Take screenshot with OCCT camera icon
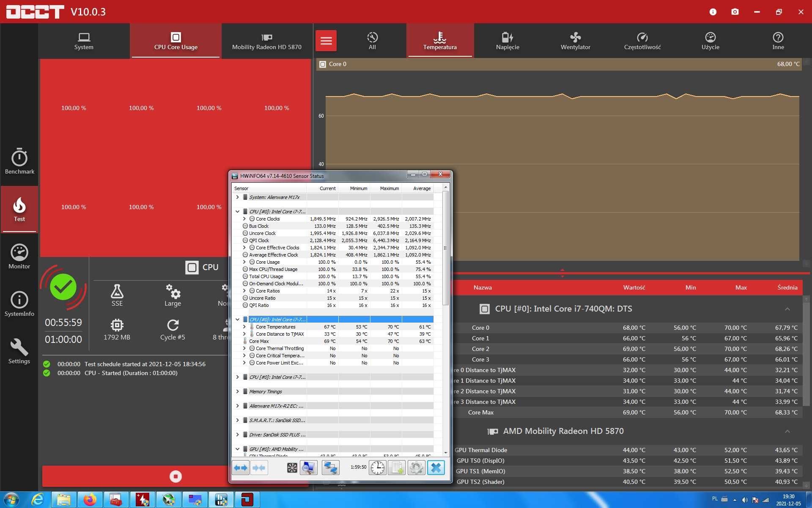Viewport: 812px width, 508px height. [x=735, y=12]
